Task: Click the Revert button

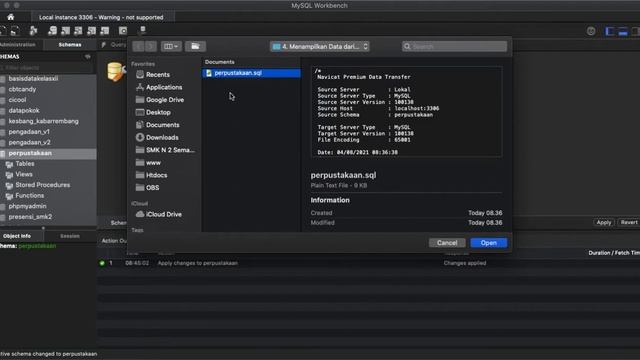Action: [629, 222]
